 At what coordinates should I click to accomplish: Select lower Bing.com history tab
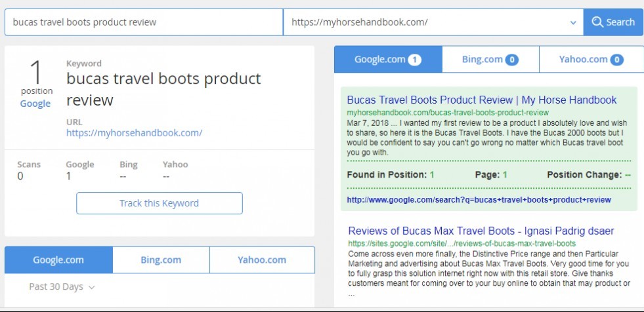point(161,260)
